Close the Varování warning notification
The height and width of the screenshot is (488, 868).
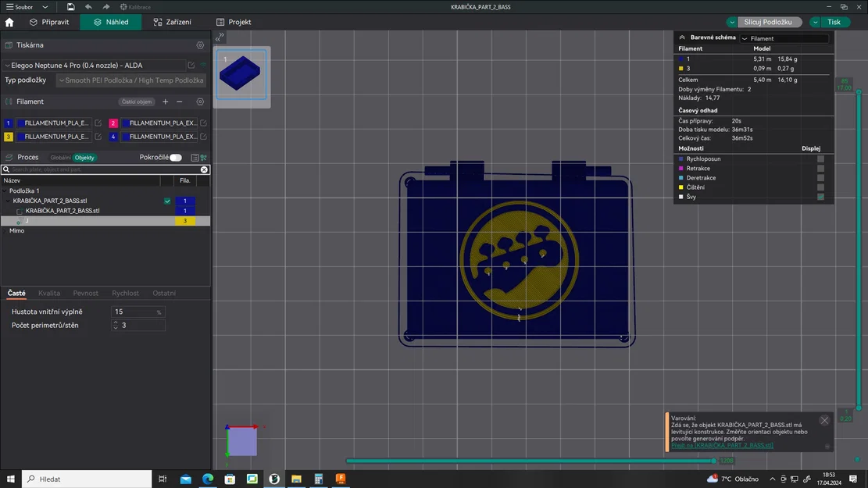tap(824, 421)
